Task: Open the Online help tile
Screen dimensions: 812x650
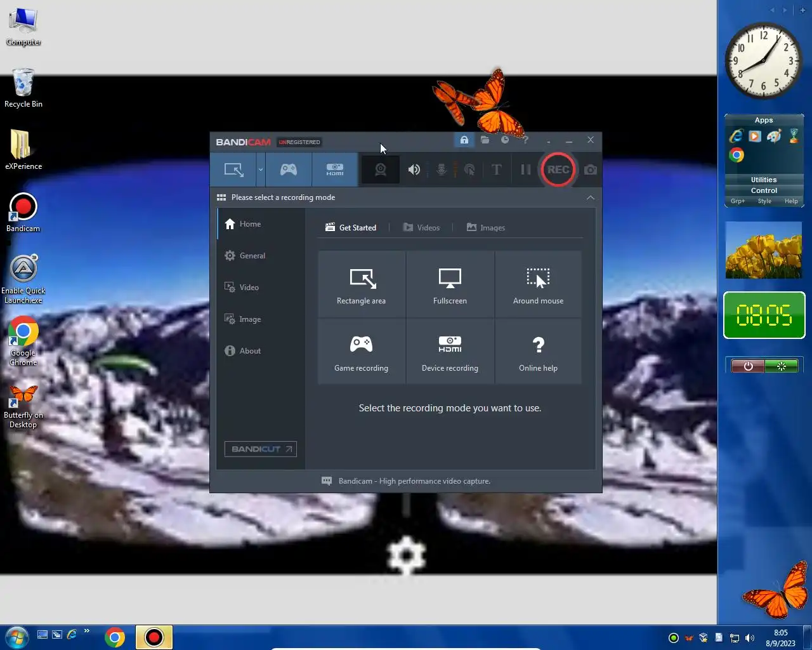Action: tap(538, 352)
